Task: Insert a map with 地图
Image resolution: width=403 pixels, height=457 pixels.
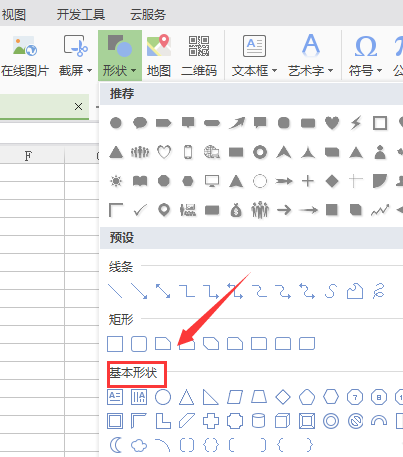Action: 159,56
